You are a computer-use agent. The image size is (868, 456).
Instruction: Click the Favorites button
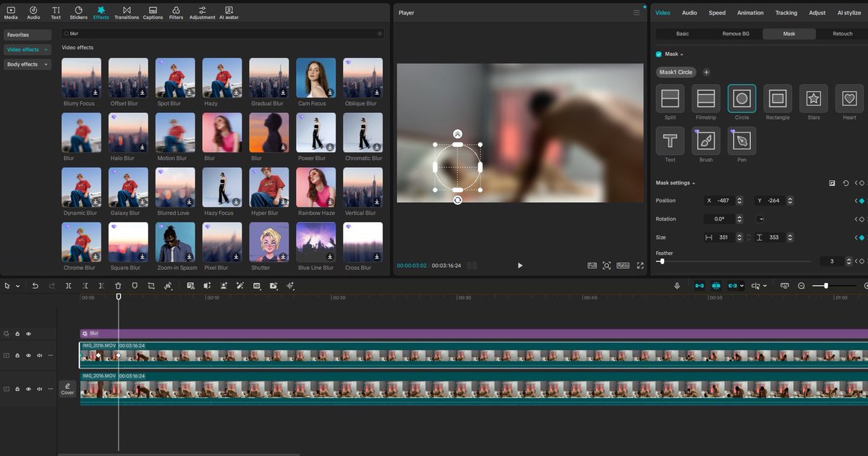pyautogui.click(x=27, y=35)
